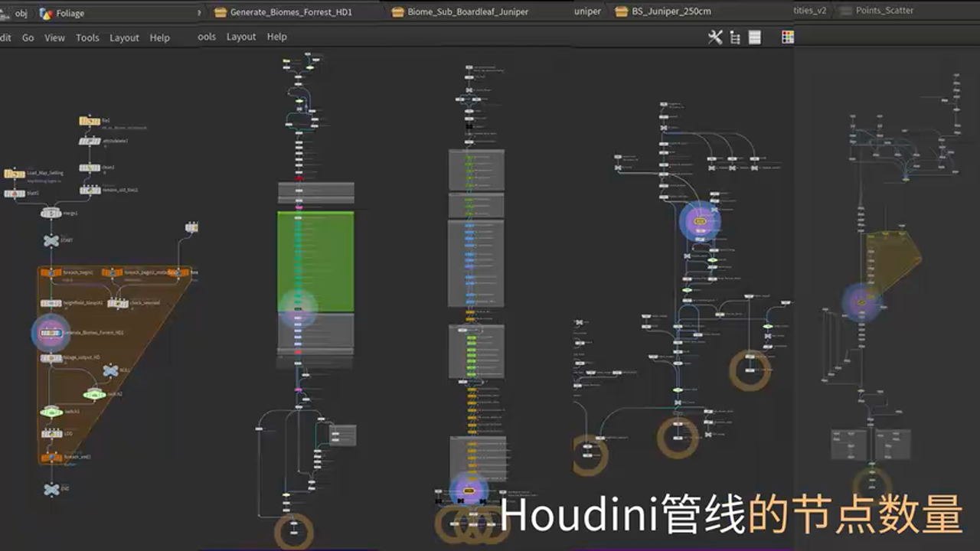Select the blast1 node icon
This screenshot has width=980, height=551.
coord(16,192)
